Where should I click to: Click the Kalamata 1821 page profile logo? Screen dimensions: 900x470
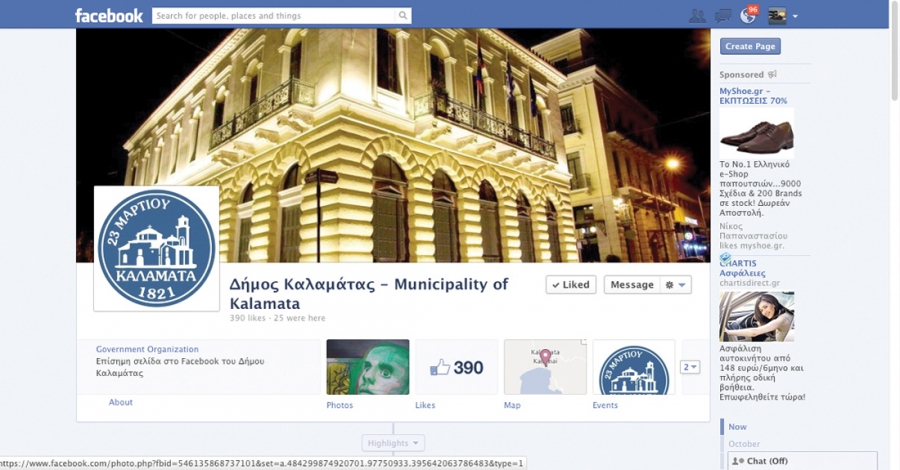tap(157, 248)
